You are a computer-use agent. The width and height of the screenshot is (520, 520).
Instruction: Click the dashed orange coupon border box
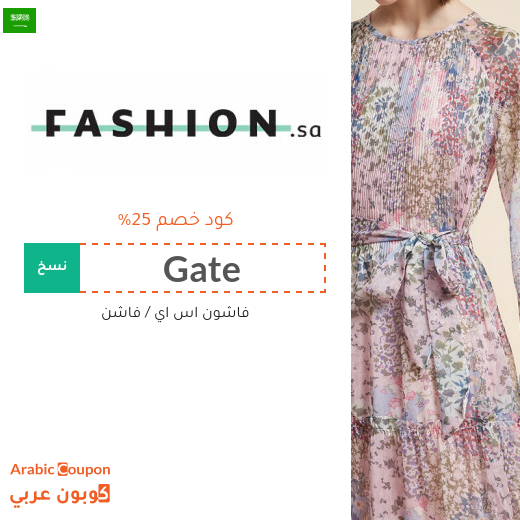pyautogui.click(x=203, y=268)
